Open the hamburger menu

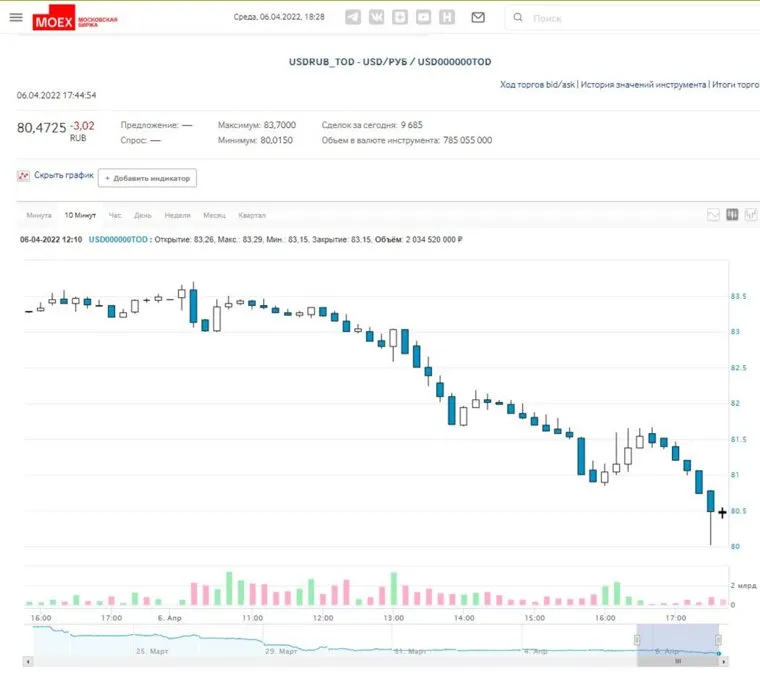tap(15, 17)
